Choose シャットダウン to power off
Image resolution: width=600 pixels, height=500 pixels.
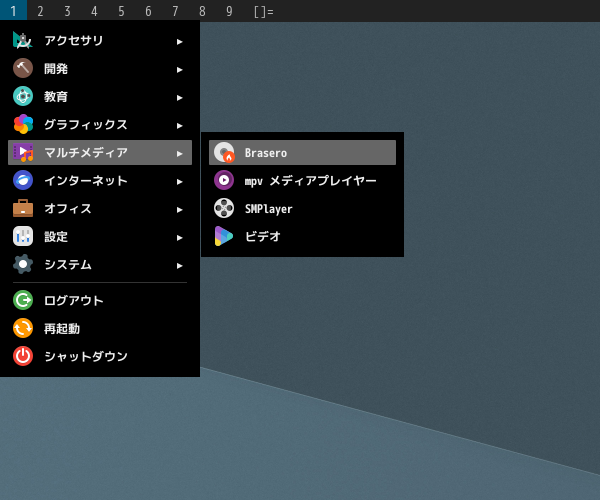[100, 356]
